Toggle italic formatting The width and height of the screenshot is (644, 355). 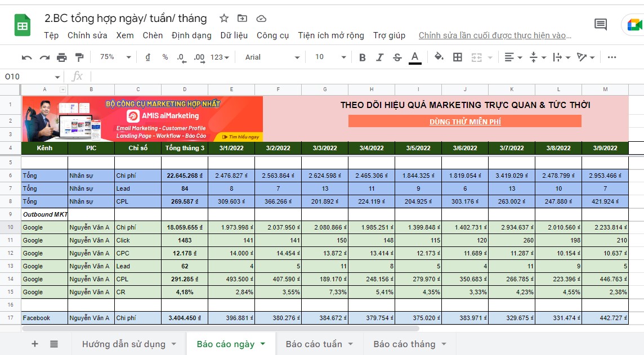click(380, 57)
